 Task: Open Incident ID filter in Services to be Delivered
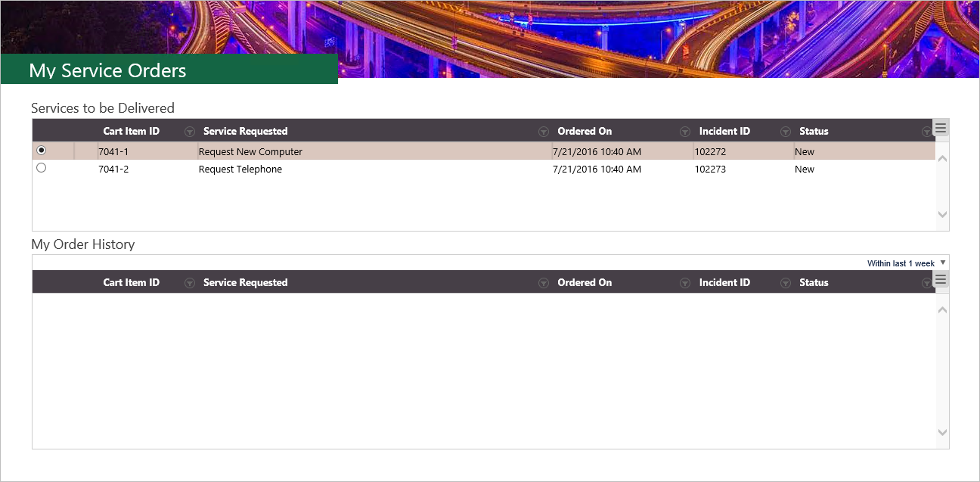click(x=786, y=132)
